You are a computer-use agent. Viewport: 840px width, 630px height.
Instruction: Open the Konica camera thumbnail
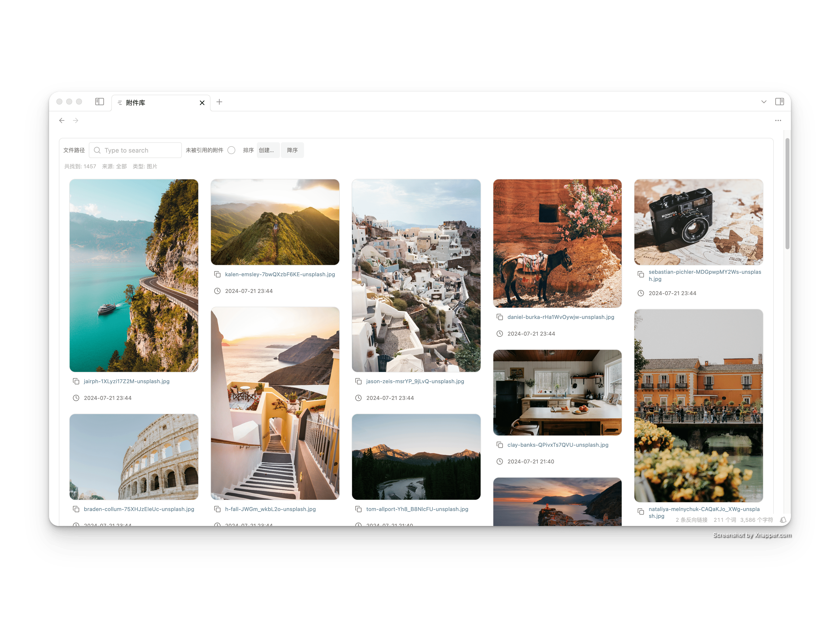click(x=699, y=222)
